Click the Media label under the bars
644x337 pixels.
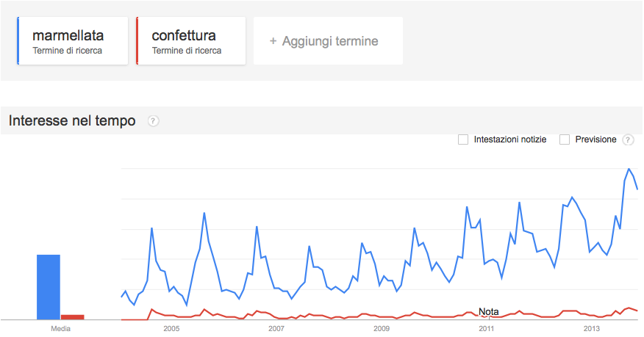pyautogui.click(x=60, y=328)
